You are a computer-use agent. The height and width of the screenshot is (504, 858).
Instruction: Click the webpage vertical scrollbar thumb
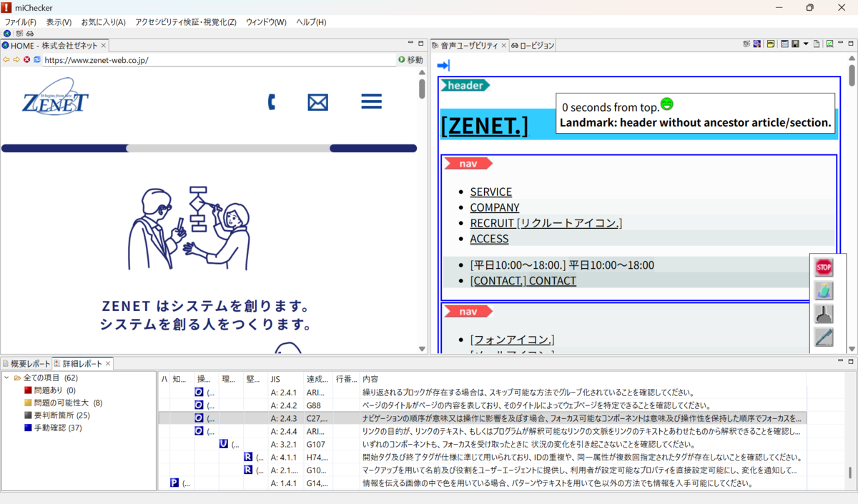tap(422, 88)
